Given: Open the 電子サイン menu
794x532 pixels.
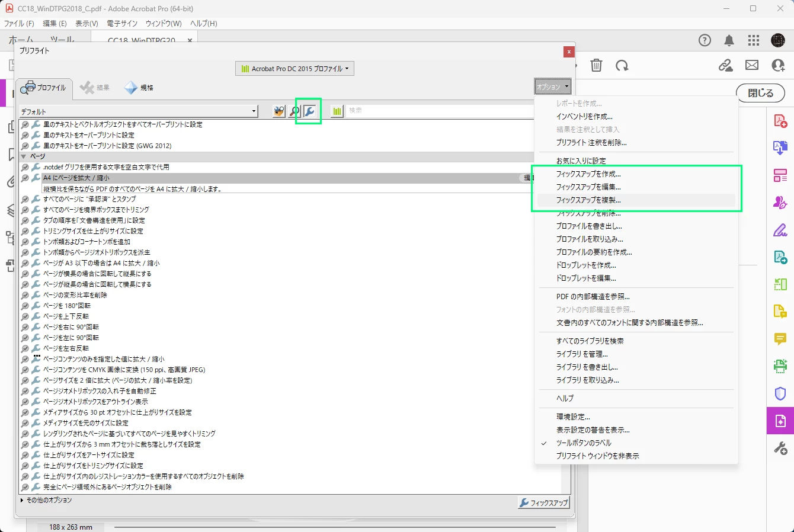Looking at the screenshot, I should coord(122,23).
